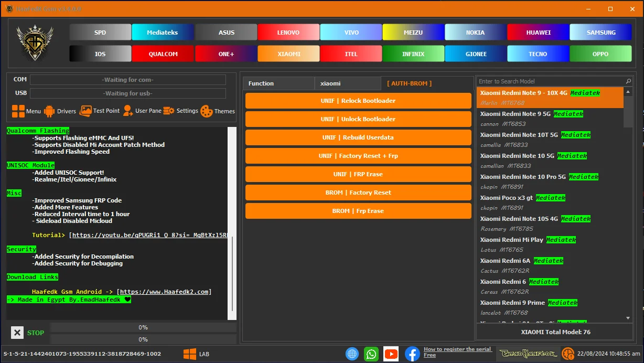Select the QUALCOM brand
644x363 pixels.
(x=163, y=54)
